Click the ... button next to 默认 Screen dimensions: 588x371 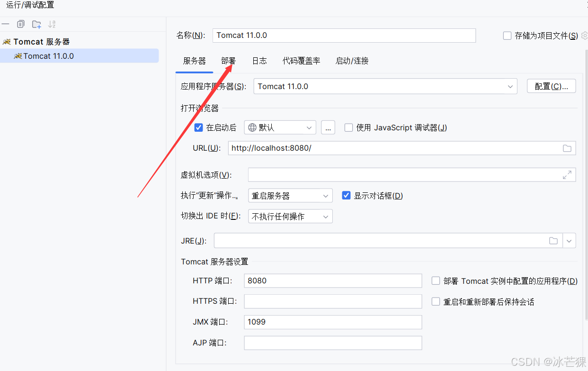328,127
